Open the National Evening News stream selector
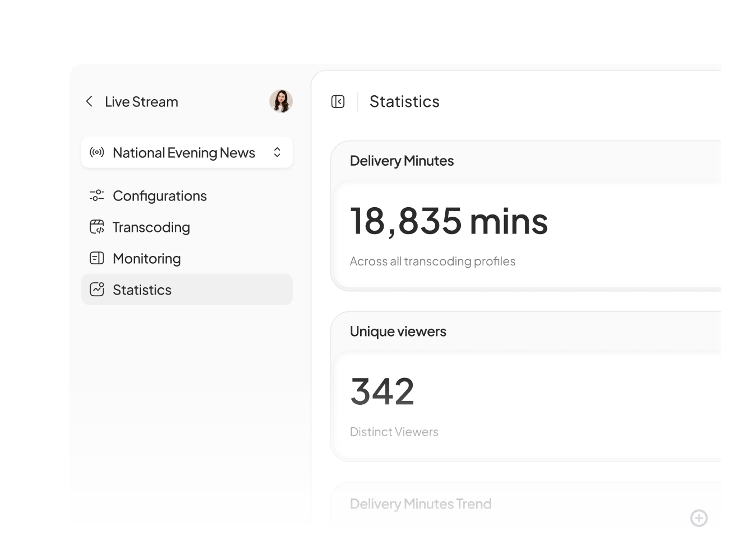 coord(187,152)
